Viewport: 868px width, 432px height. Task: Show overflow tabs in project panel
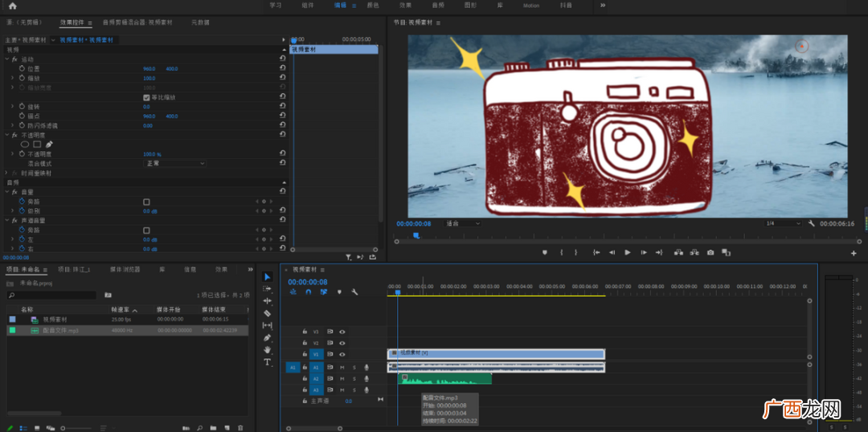click(x=250, y=269)
